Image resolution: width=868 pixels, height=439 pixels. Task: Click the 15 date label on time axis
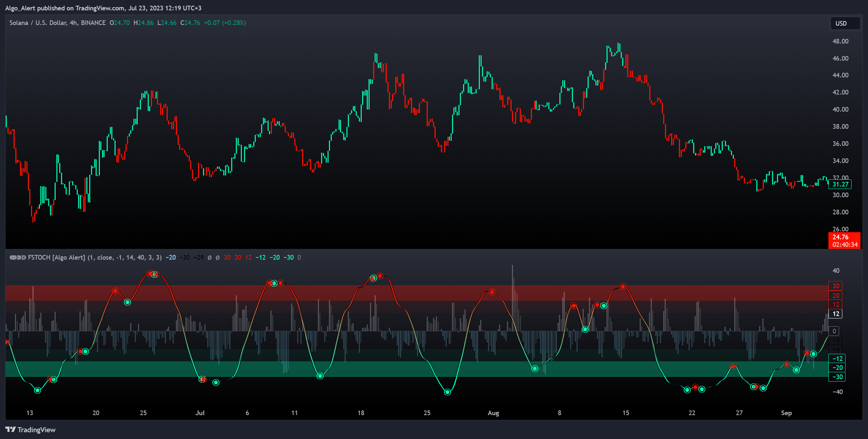[626, 413]
